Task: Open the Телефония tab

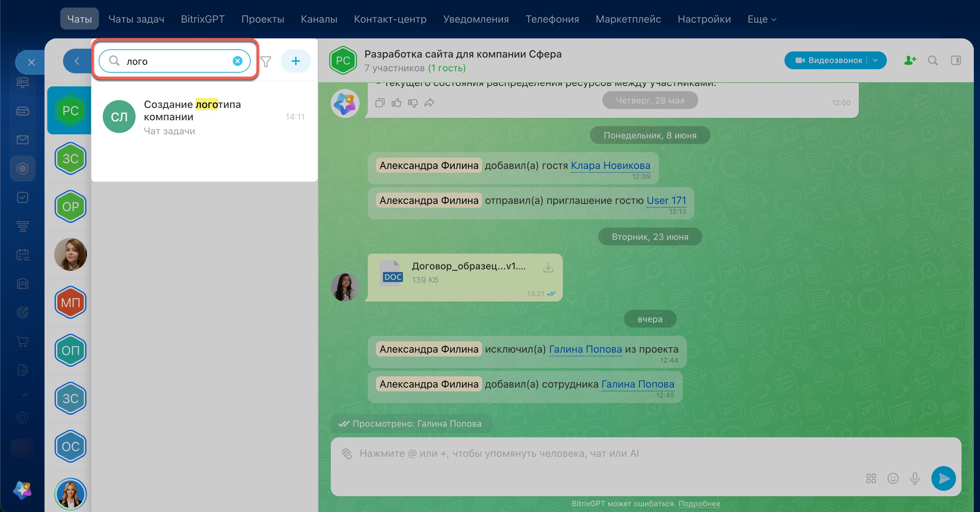Action: (552, 19)
